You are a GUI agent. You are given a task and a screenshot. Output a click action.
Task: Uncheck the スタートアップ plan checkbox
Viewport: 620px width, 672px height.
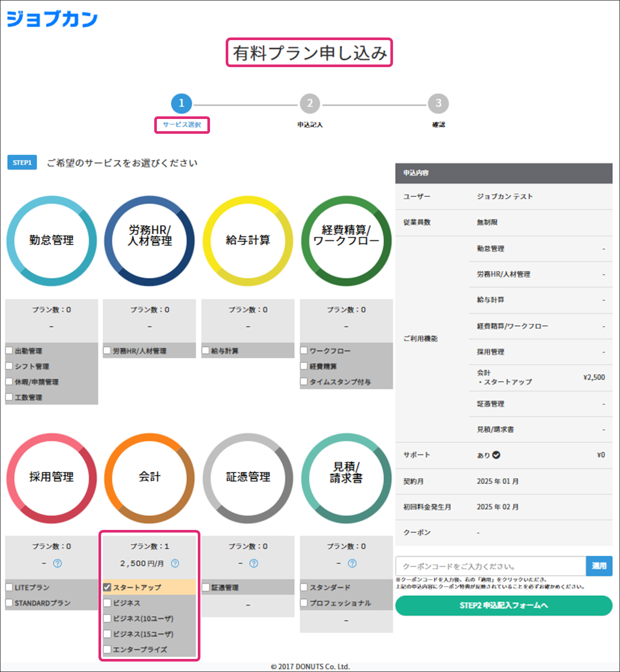(x=107, y=587)
